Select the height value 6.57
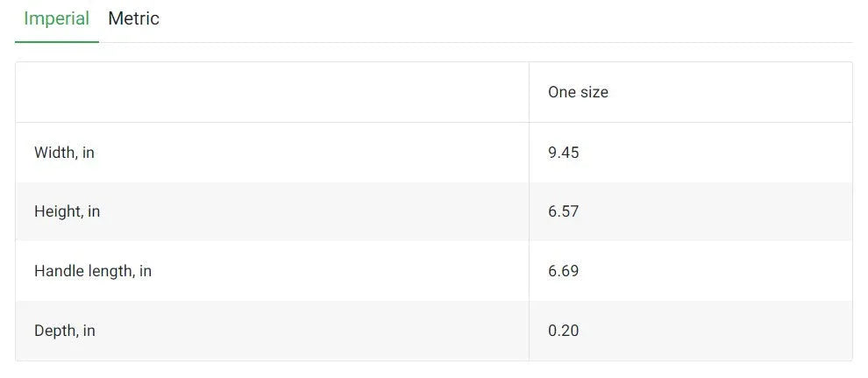868x378 pixels. 563,211
